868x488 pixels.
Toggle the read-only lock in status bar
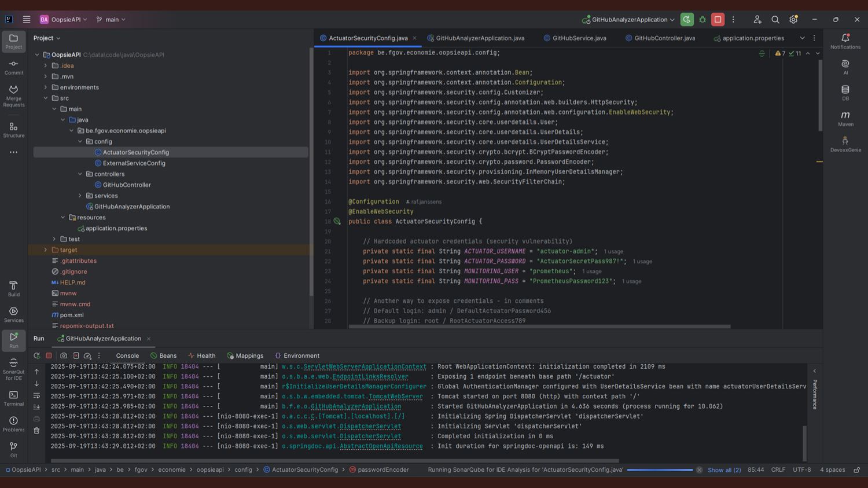[x=857, y=470]
